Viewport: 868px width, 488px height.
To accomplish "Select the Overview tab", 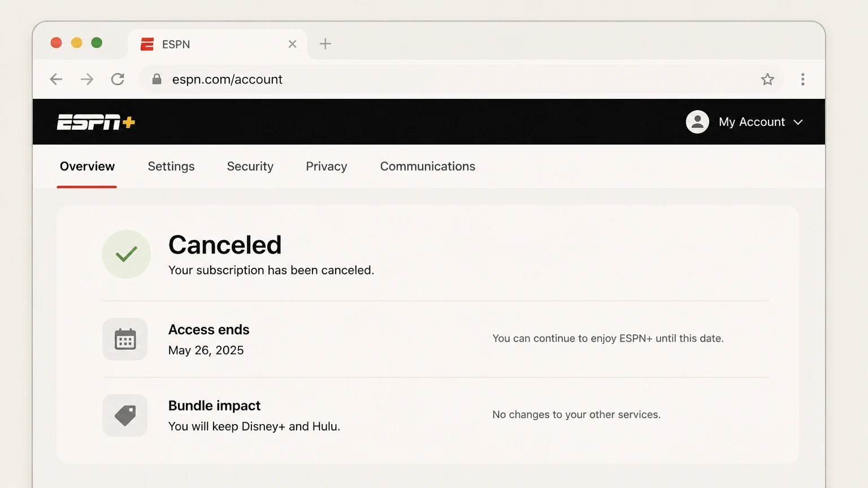I will (87, 167).
